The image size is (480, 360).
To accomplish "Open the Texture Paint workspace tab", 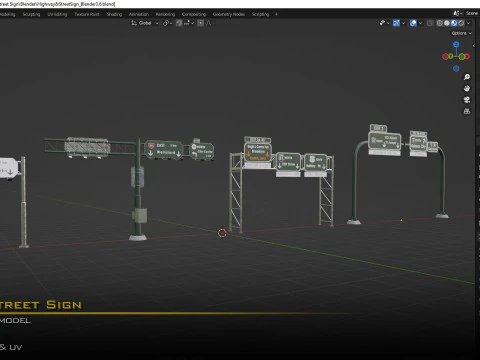I will click(87, 14).
